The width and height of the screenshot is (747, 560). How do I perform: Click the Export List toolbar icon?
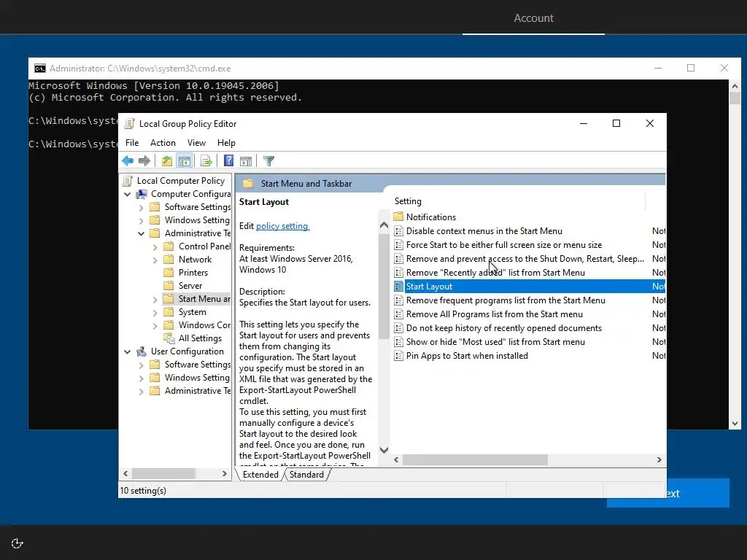(x=206, y=161)
